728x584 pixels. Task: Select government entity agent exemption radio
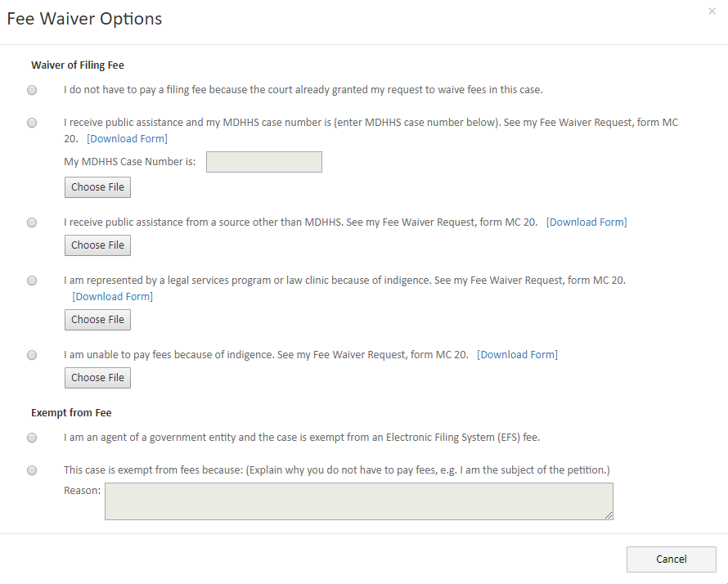pyautogui.click(x=32, y=438)
